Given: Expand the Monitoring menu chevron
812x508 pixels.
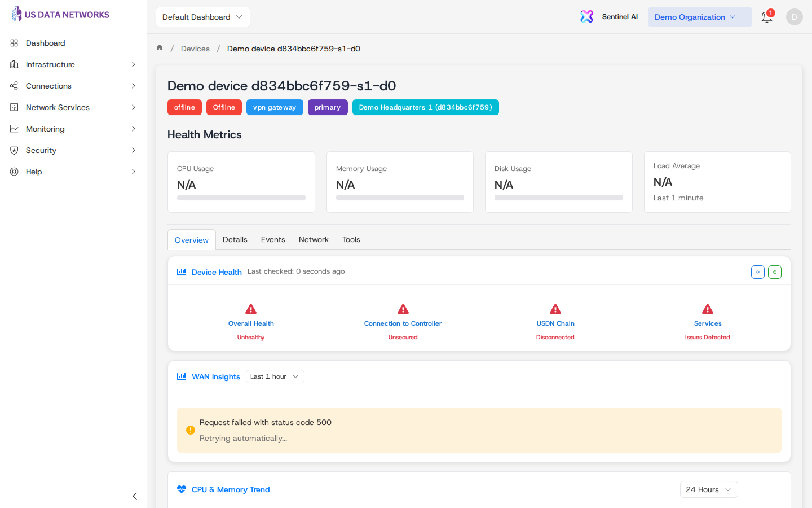Looking at the screenshot, I should (x=134, y=129).
